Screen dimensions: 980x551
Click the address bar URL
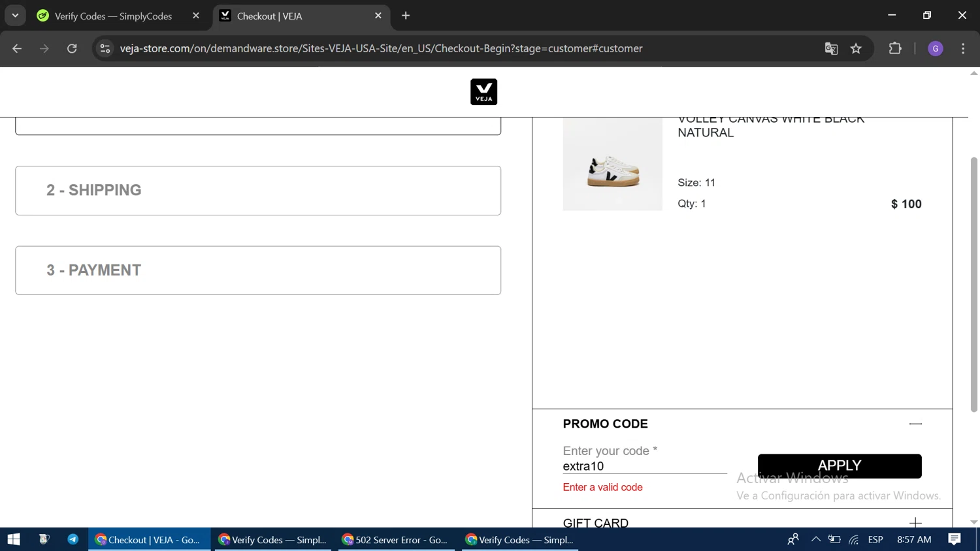pyautogui.click(x=381, y=48)
